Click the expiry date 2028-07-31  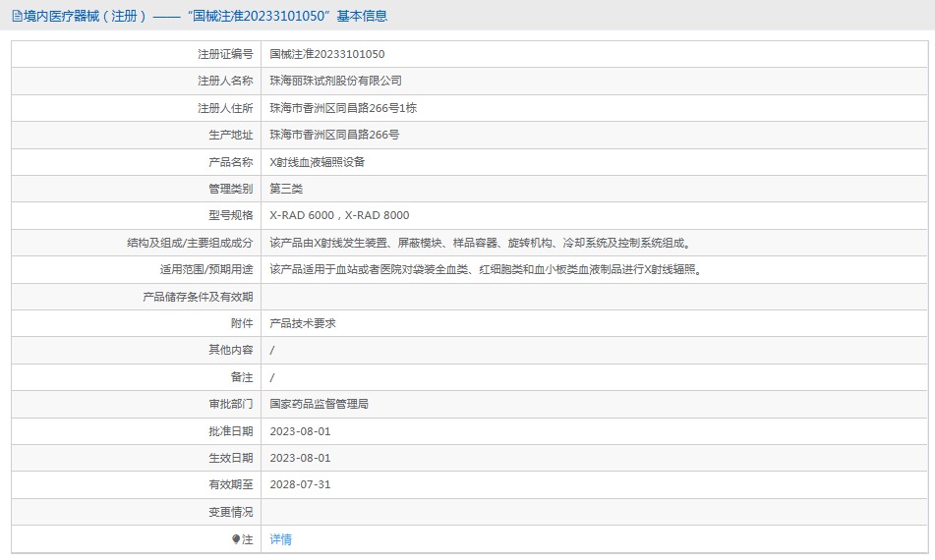(x=300, y=484)
